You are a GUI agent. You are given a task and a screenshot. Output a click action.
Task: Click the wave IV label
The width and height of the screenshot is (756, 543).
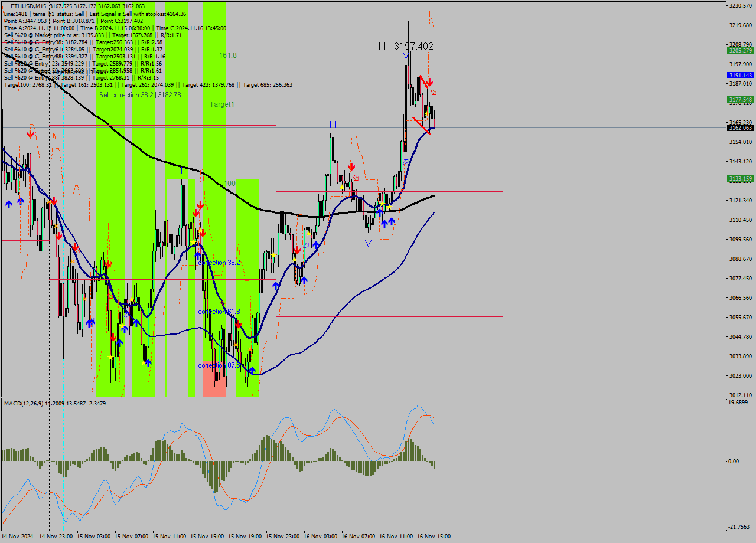pos(366,243)
